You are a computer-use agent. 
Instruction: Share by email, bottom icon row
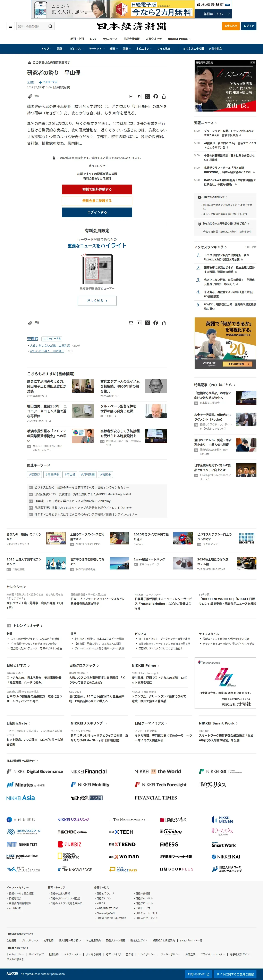(131, 323)
